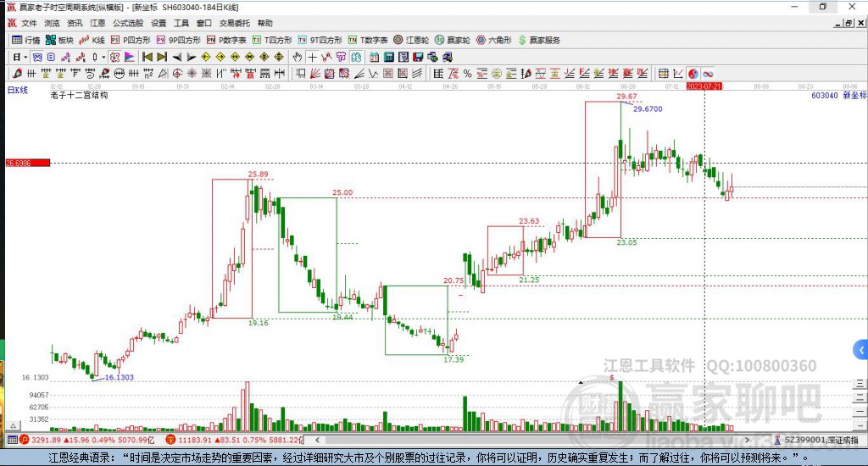Select the red pencil drawing tool
868x466 pixels.
(x=17, y=74)
